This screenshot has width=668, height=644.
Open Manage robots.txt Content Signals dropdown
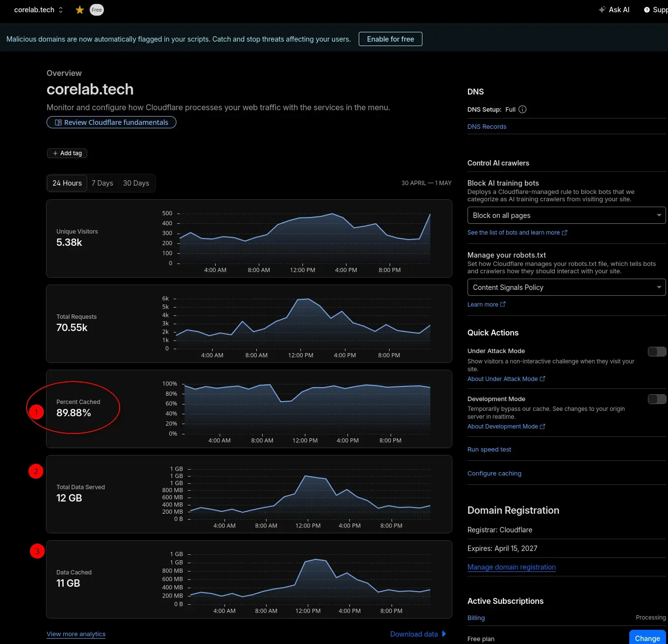coord(566,287)
